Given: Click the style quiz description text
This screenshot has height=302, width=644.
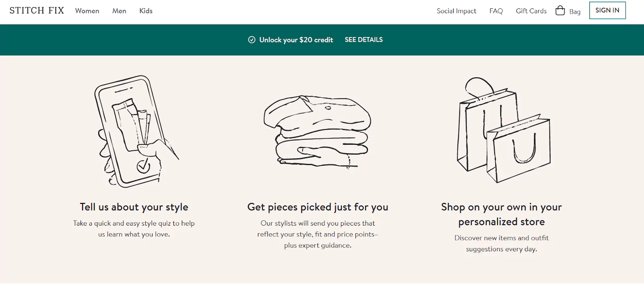Looking at the screenshot, I should 134,229.
